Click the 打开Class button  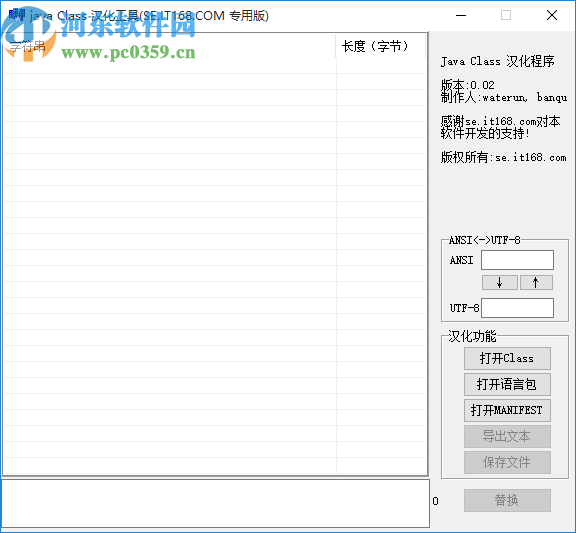click(507, 358)
